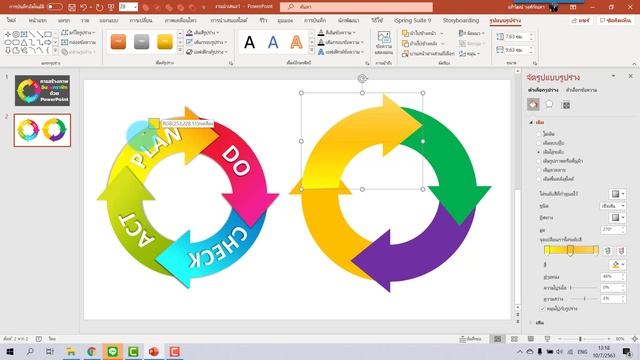Viewport: 640px width, 360px height.
Task: Open the Shape Effects dropdown in ribbon
Action: click(x=207, y=52)
